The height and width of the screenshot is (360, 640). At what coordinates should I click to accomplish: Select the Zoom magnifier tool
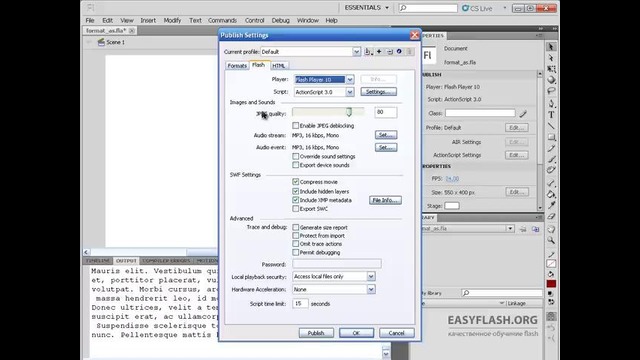tap(551, 240)
